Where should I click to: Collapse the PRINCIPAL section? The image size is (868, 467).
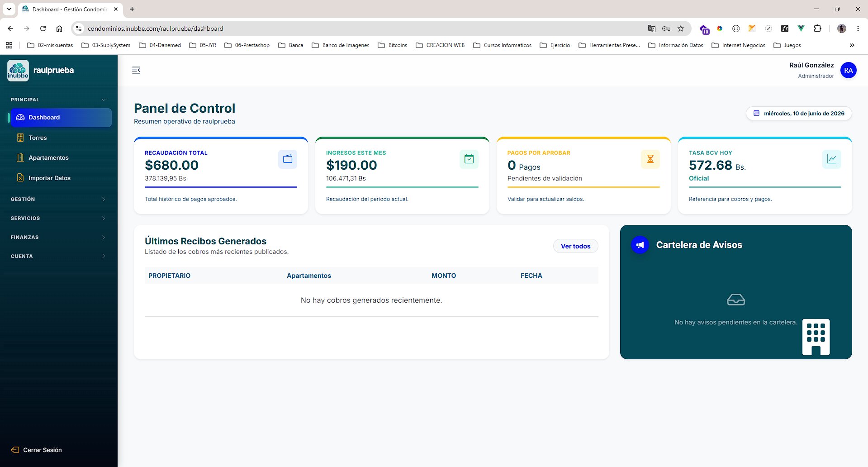click(x=59, y=100)
